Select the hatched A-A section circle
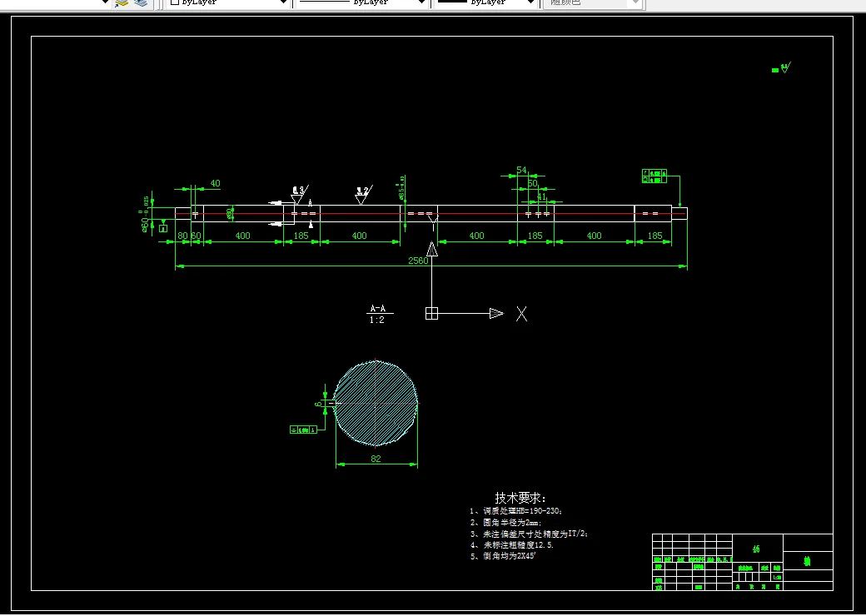Screen dimensions: 866x616 click(x=376, y=403)
